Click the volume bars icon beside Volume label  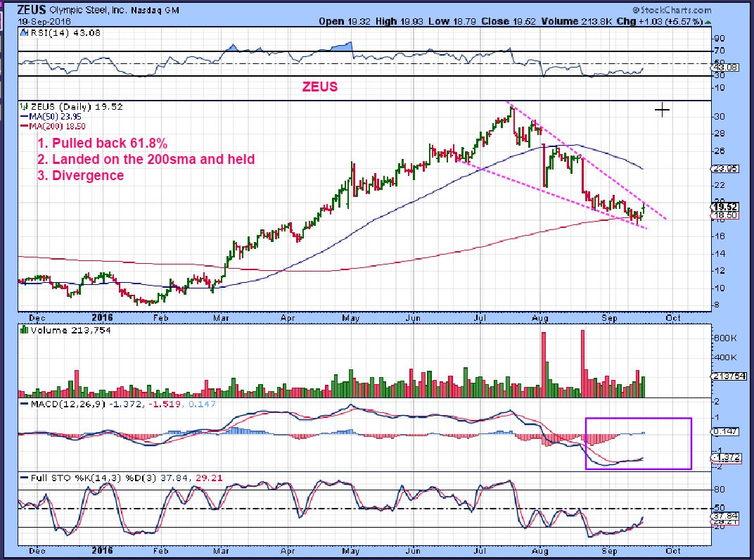point(24,330)
